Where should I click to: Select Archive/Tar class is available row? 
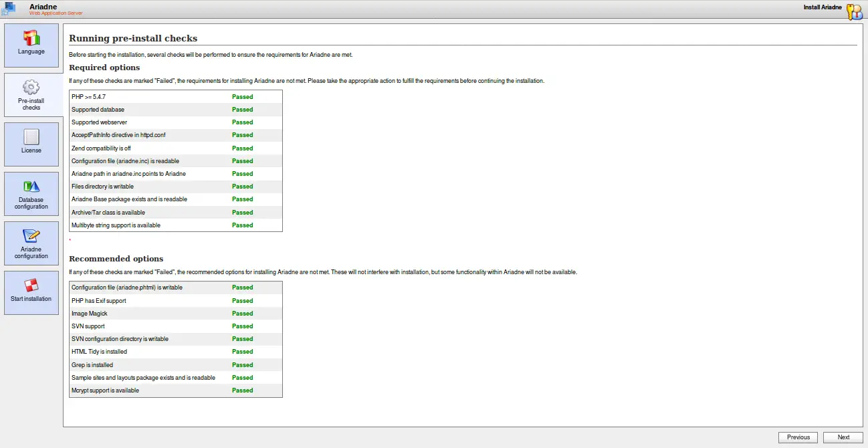pos(176,213)
